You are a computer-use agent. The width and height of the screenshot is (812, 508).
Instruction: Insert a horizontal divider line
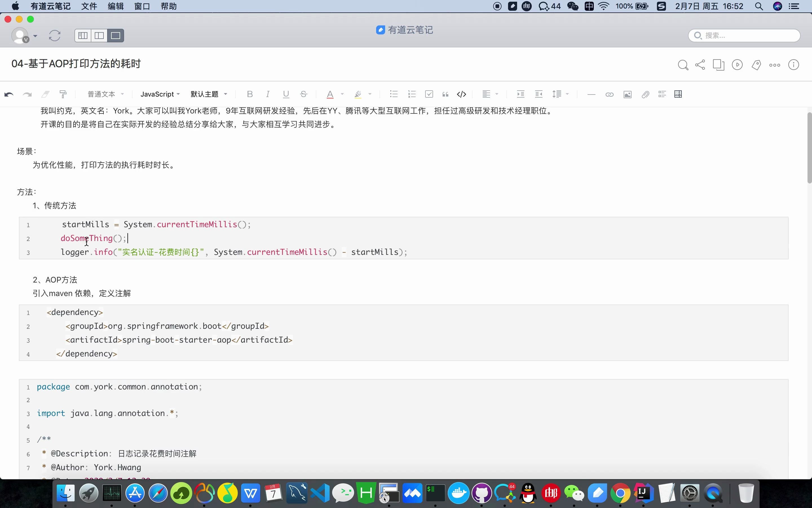pos(592,95)
